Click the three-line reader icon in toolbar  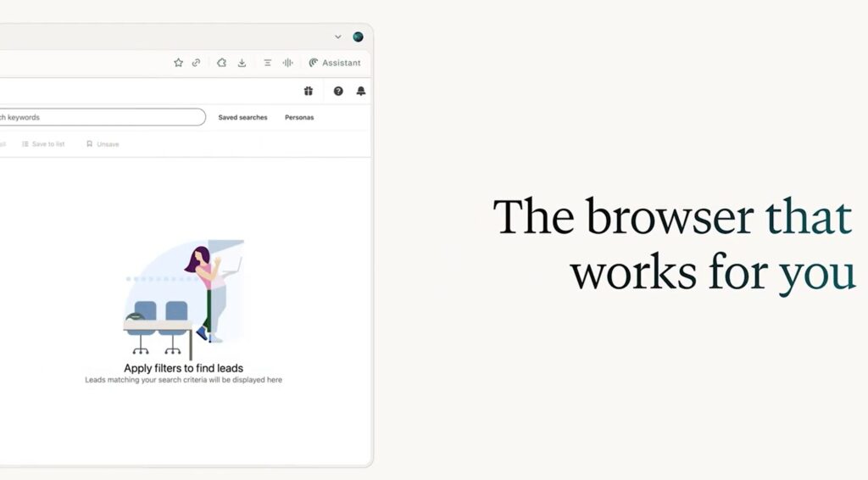(267, 63)
